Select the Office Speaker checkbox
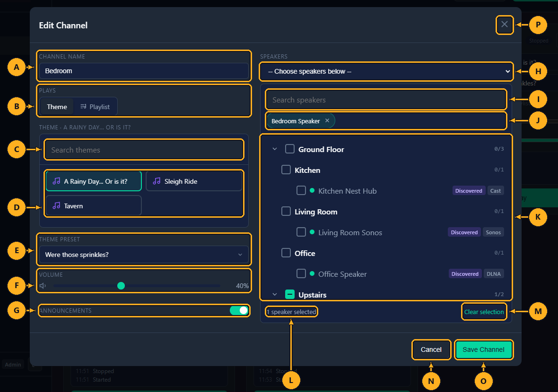Viewport: 558px width, 392px height. (301, 273)
